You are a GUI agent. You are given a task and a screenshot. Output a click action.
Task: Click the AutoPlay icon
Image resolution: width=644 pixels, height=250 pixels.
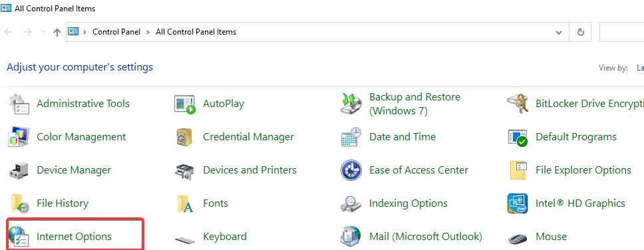pyautogui.click(x=185, y=104)
